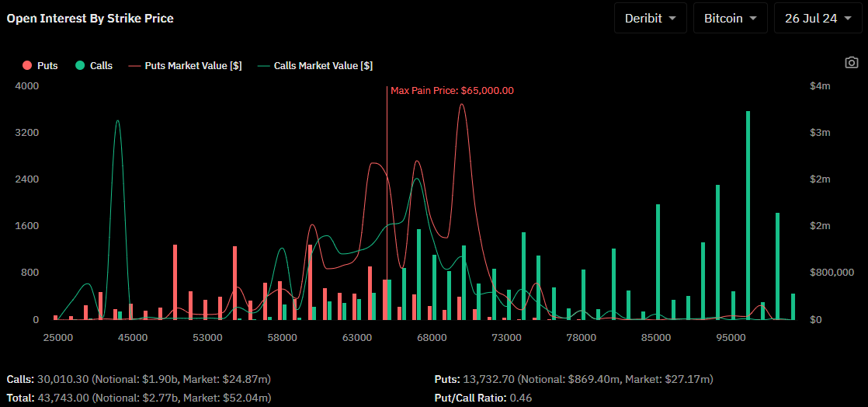Click the Open Interest By Strike Price title
This screenshot has width=868, height=407.
pyautogui.click(x=90, y=18)
